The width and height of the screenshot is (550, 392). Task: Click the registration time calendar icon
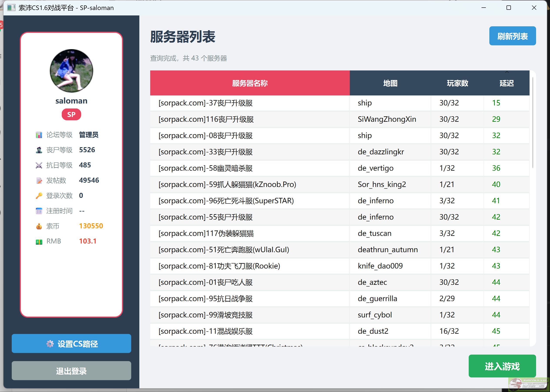point(39,211)
